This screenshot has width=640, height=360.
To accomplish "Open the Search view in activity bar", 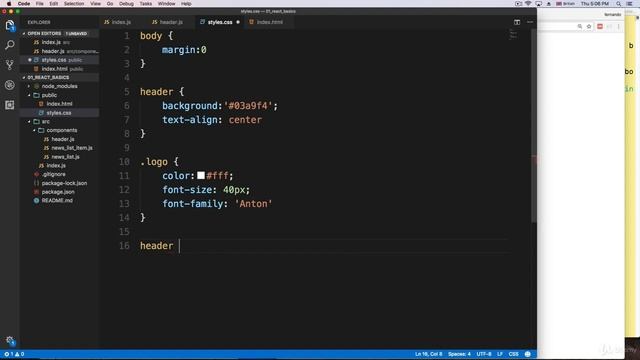I will [10, 45].
